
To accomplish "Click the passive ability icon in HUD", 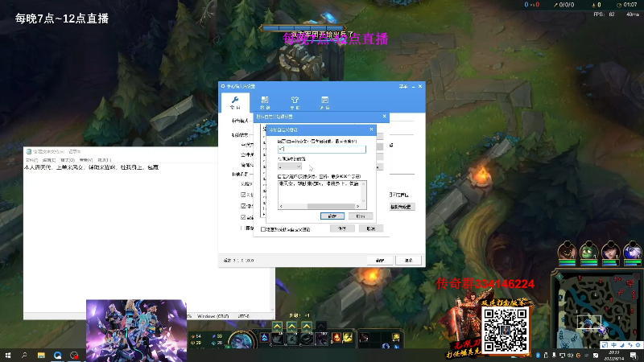I will click(265, 337).
